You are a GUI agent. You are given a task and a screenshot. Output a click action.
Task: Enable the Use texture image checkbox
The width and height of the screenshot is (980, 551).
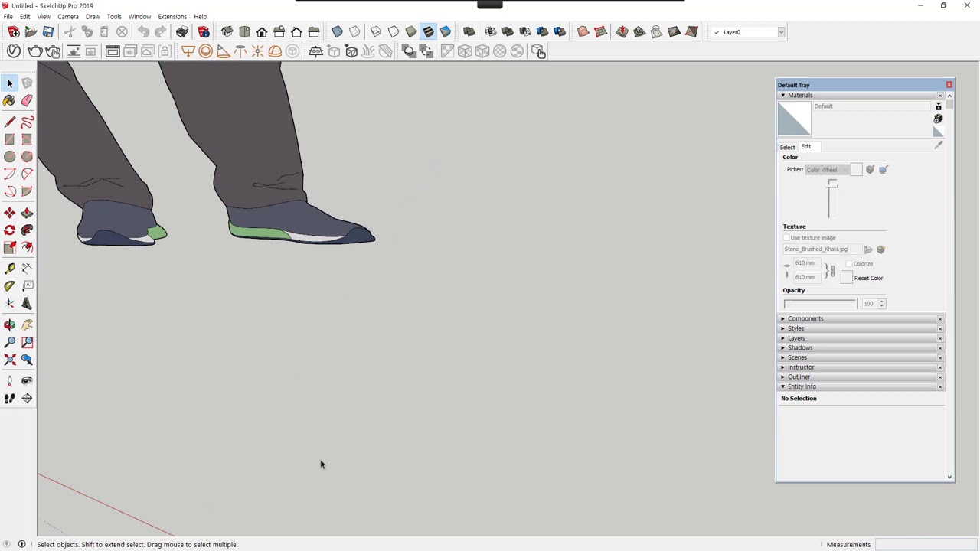(x=786, y=238)
